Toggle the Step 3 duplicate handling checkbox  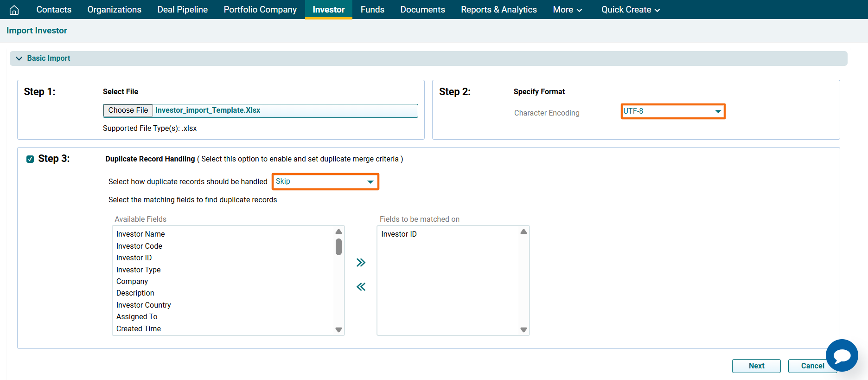click(x=30, y=159)
